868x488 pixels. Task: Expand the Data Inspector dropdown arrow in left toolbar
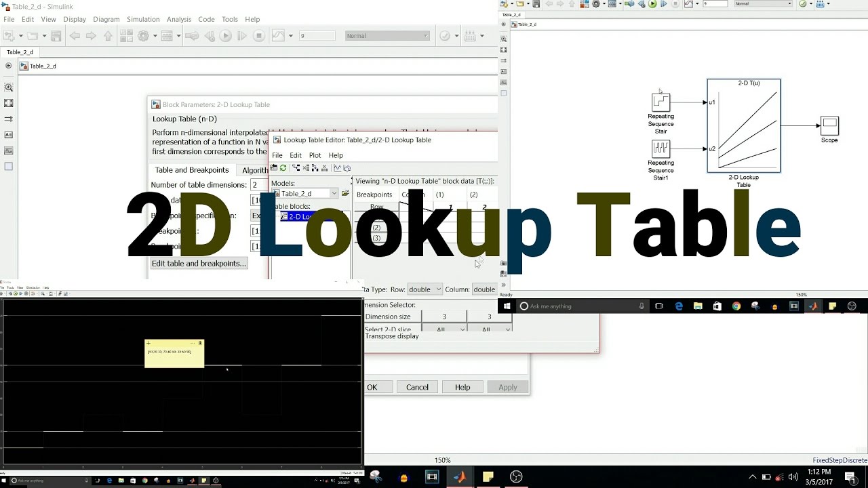click(x=291, y=36)
